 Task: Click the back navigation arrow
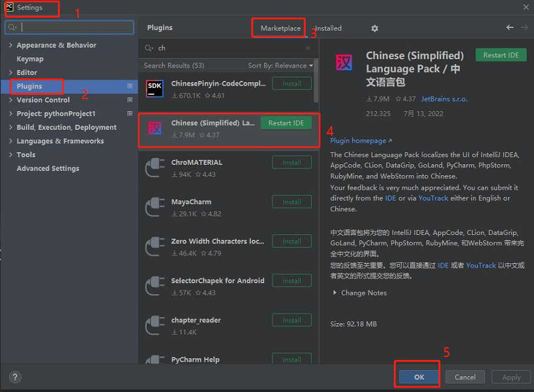click(509, 27)
